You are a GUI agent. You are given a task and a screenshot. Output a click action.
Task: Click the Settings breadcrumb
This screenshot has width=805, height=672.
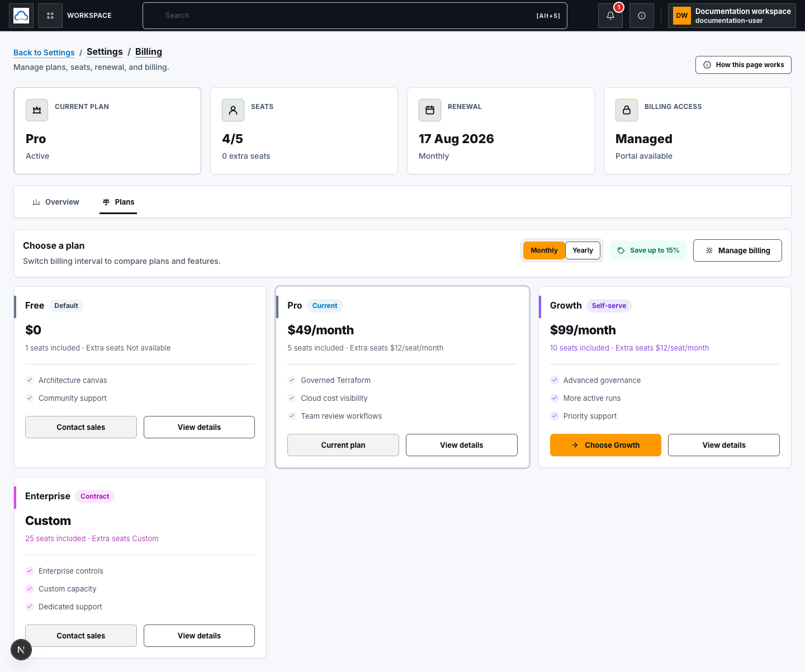pyautogui.click(x=105, y=51)
